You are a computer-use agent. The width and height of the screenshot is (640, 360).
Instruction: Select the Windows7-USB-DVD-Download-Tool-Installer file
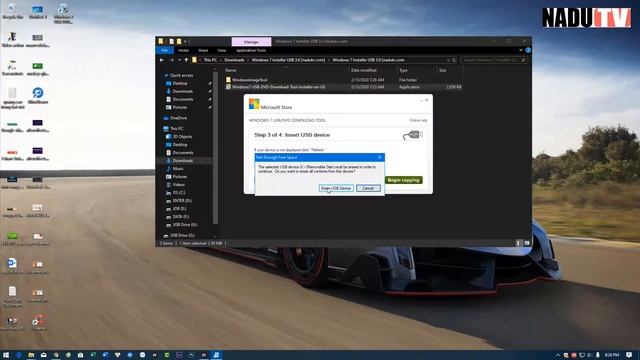click(x=279, y=87)
